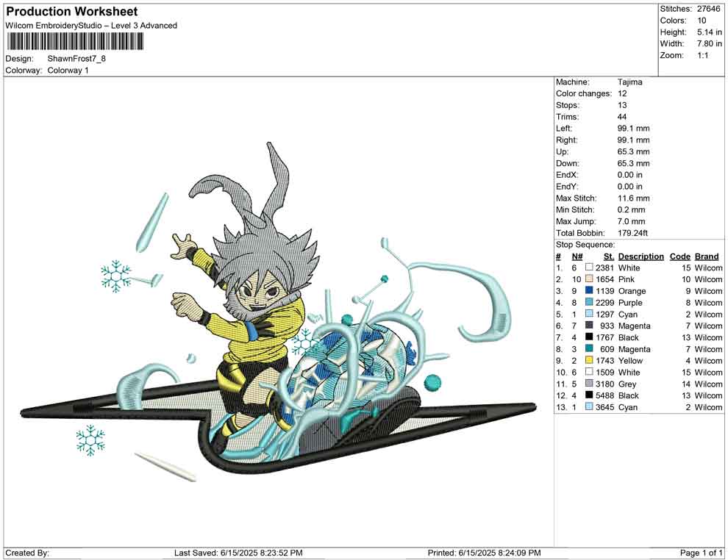This screenshot has height=560, width=728.
Task: Click the 'N#' column header
Action: click(x=577, y=256)
